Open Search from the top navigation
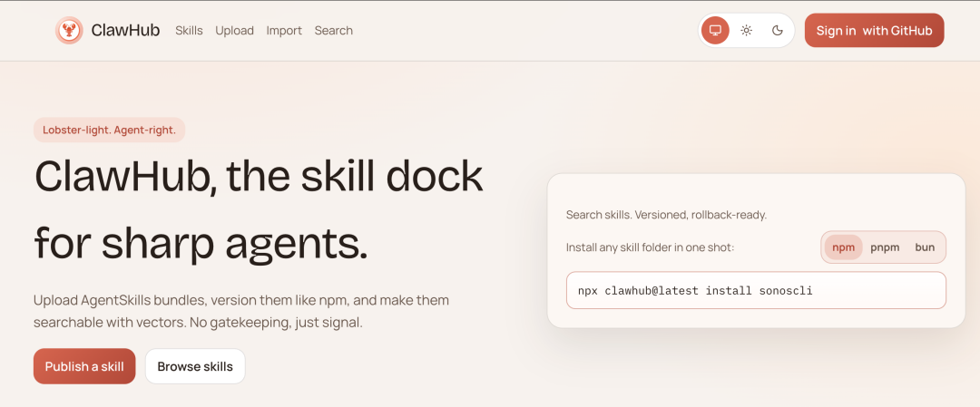 [x=333, y=31]
